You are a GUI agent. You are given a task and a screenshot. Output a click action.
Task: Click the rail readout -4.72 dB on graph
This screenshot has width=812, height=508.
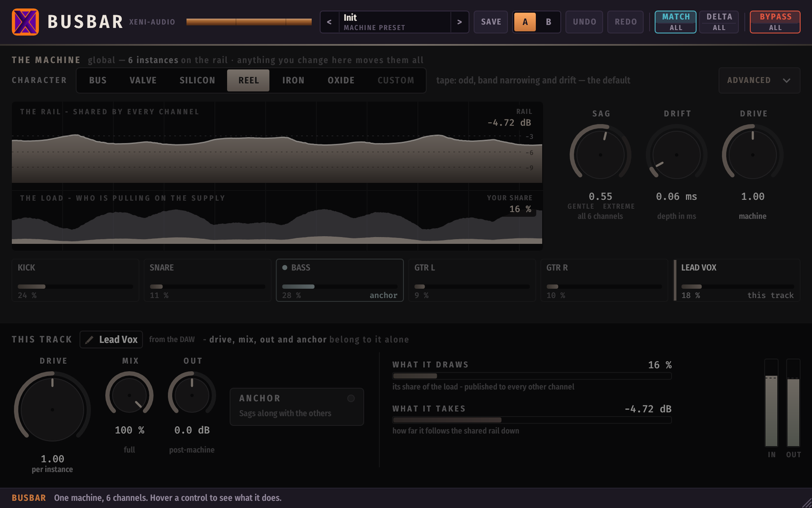[x=509, y=123]
